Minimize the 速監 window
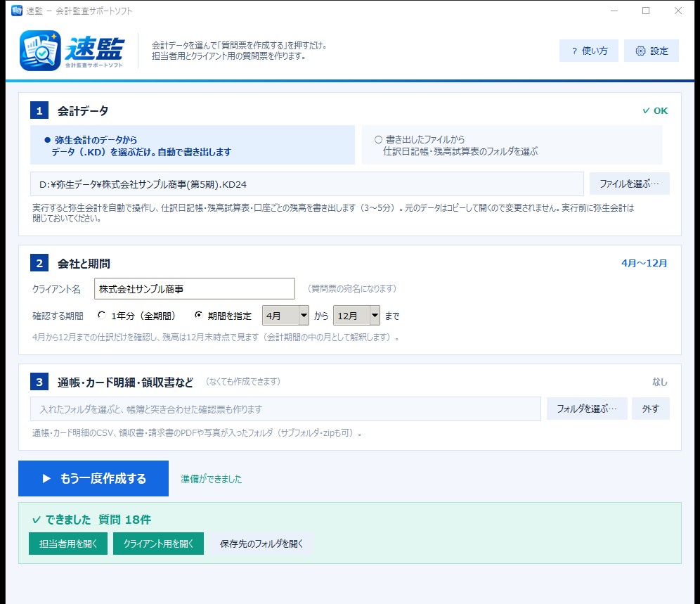The width and height of the screenshot is (700, 604). tap(614, 11)
